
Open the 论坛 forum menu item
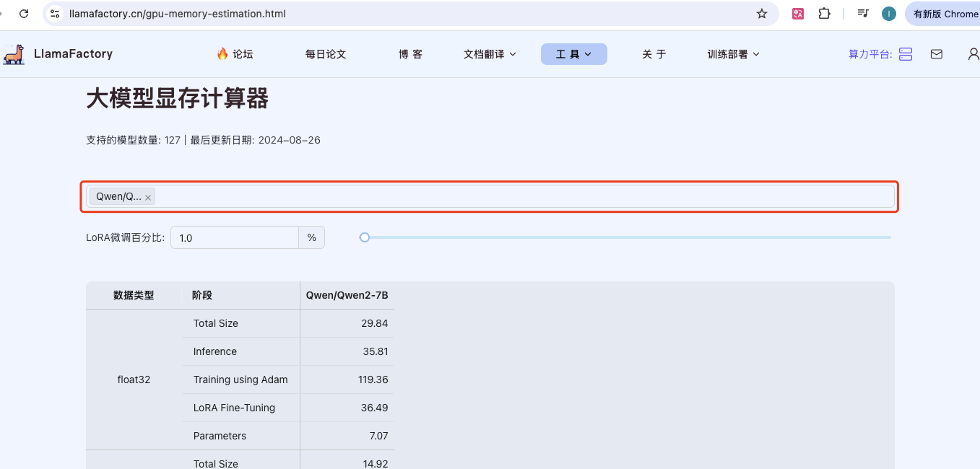[x=235, y=54]
